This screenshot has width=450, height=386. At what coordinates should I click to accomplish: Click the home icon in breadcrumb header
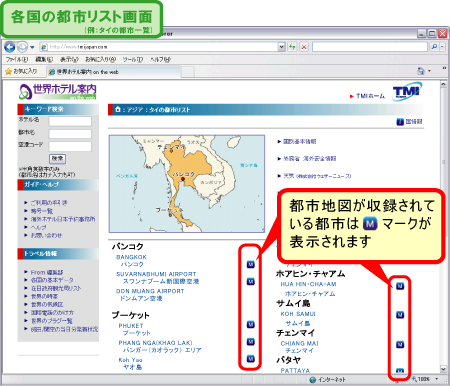click(x=118, y=109)
